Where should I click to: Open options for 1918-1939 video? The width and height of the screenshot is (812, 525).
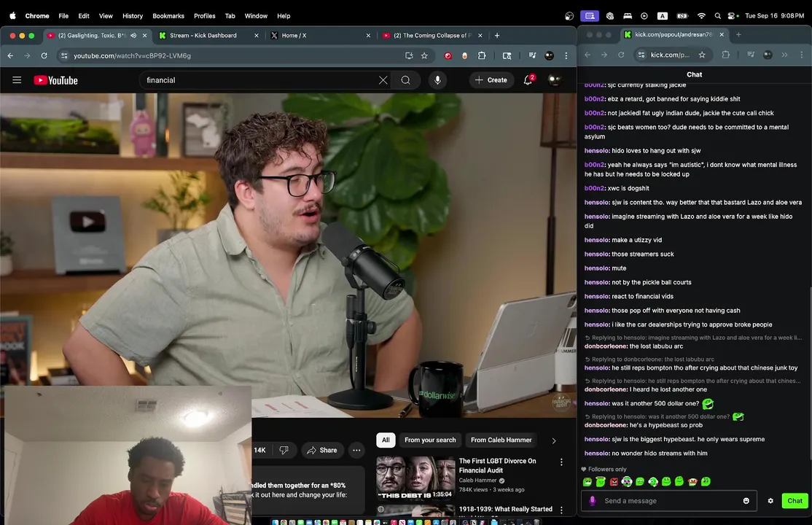561,510
